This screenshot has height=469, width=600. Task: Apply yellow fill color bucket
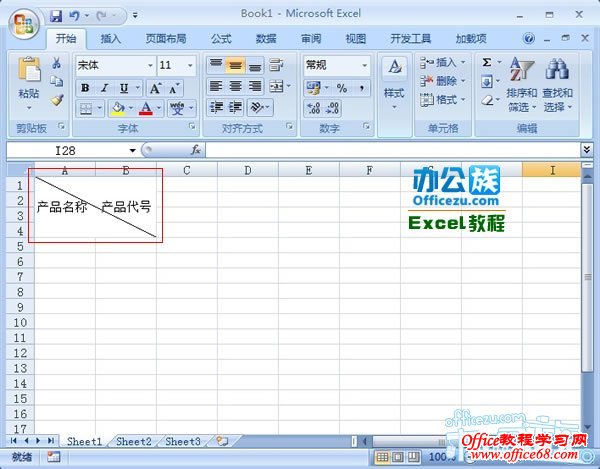[x=118, y=109]
